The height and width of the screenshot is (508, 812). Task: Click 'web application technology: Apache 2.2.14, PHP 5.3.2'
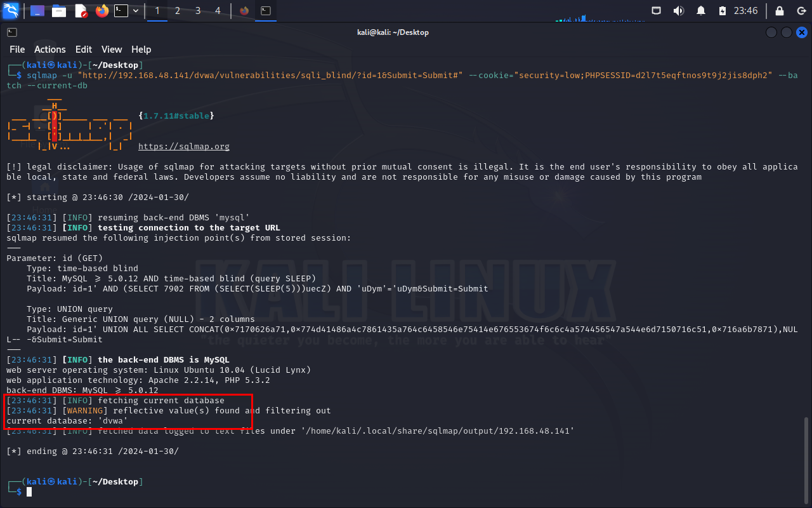[138, 380]
